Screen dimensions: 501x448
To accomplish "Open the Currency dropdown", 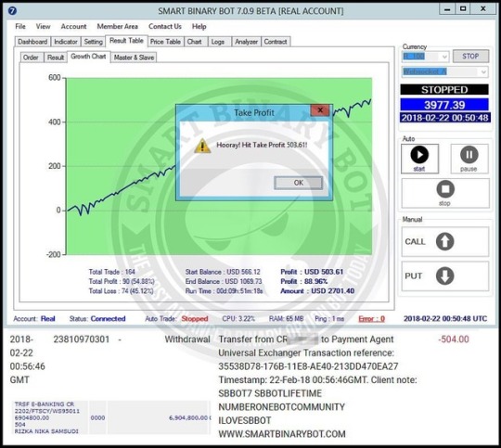I will click(x=426, y=57).
